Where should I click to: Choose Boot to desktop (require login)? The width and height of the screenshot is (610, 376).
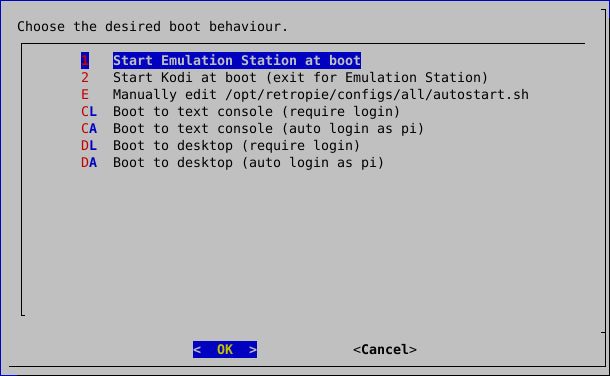coord(237,145)
